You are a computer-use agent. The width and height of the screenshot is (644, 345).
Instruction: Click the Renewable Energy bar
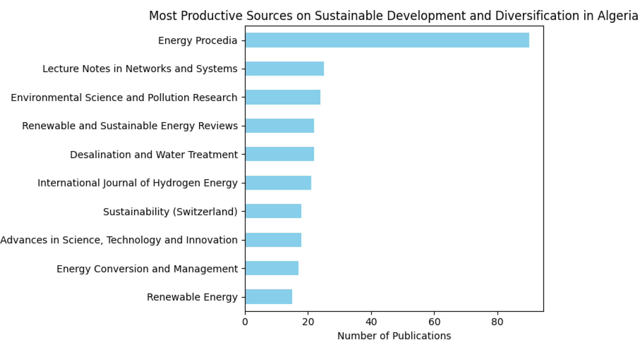[269, 297]
